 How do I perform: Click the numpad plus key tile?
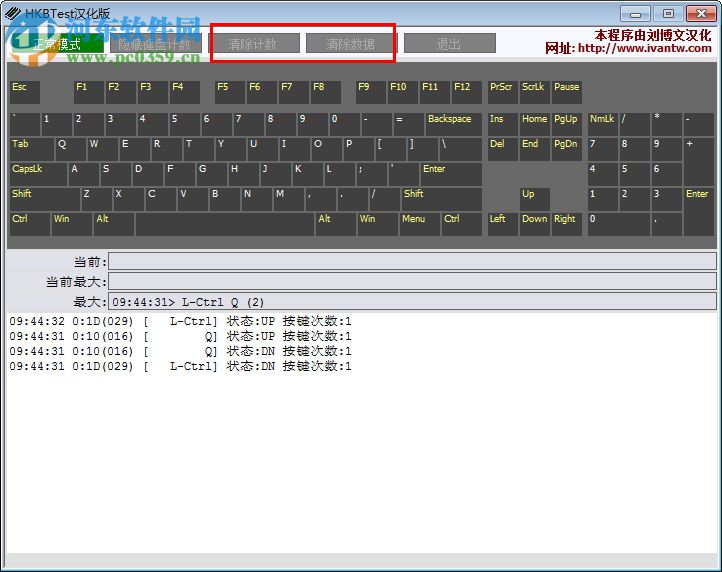point(699,161)
